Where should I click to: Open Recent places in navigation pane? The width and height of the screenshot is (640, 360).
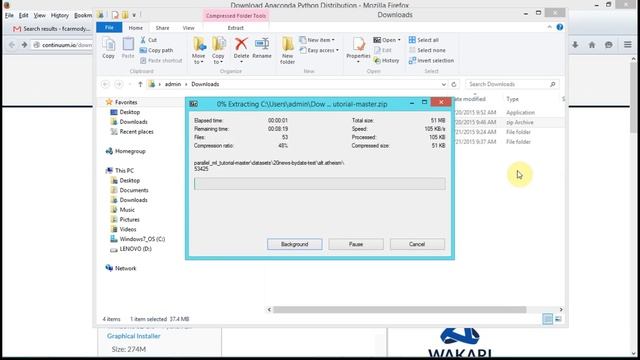(x=136, y=131)
